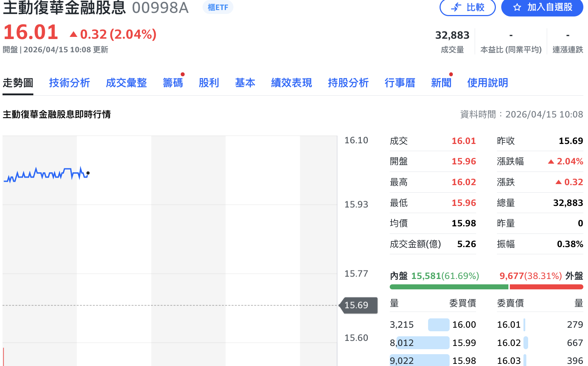Screen dimensions: 588x366
Task: Open the 使用說明 tab
Action: 488,83
